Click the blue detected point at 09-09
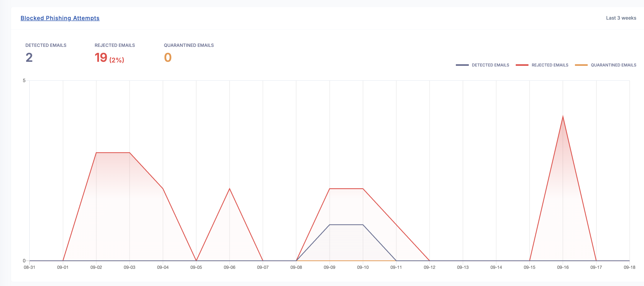Screen dimensions: 644x286 [330, 225]
